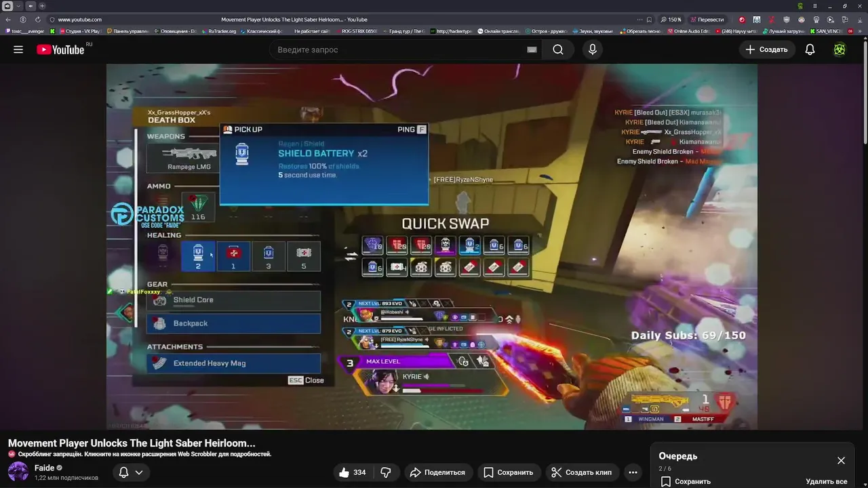The width and height of the screenshot is (868, 488).
Task: Open the profile circle icon beside back arrow
Action: pos(23,20)
